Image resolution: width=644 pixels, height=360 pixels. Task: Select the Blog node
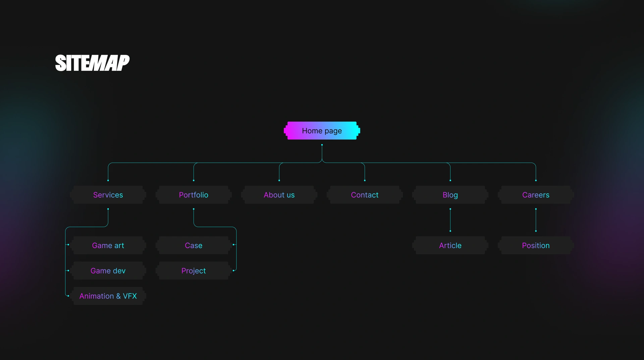450,195
